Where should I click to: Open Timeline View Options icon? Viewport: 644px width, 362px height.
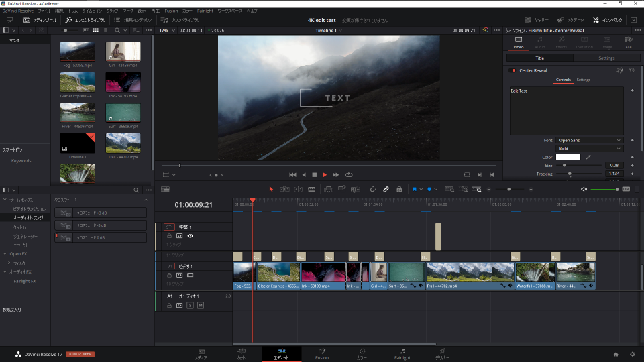(x=165, y=189)
